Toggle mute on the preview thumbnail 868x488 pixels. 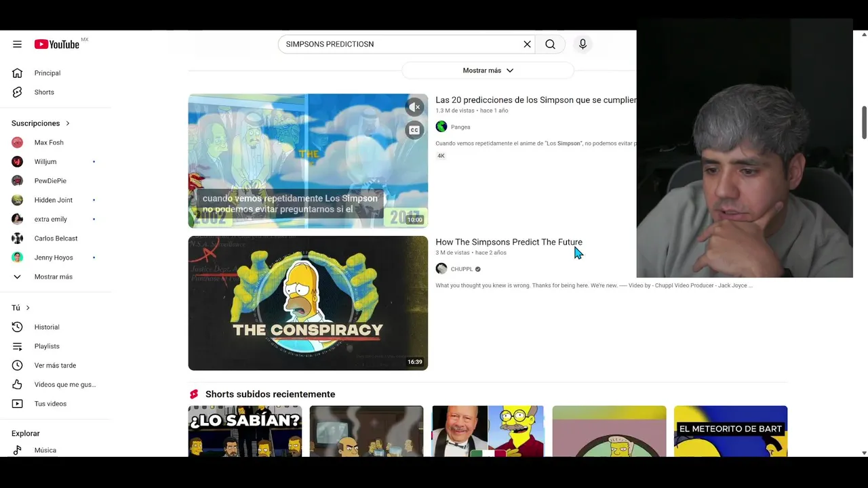click(x=414, y=107)
